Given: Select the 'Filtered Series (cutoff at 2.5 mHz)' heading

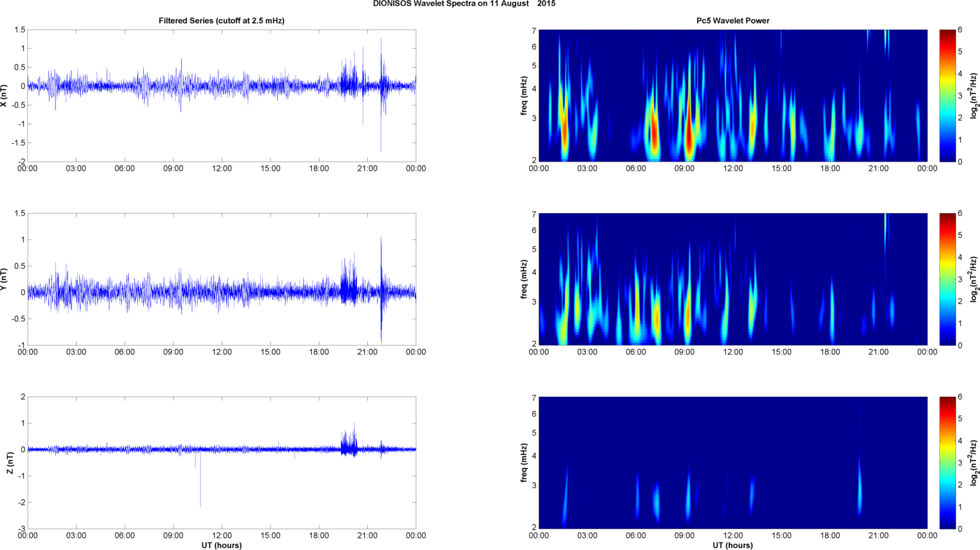Looking at the screenshot, I should 222,21.
